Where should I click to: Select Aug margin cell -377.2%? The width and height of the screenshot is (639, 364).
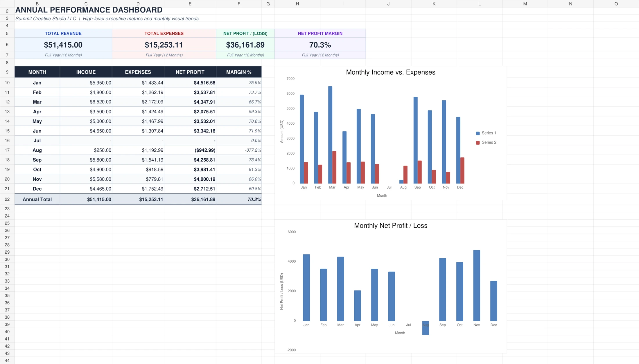[239, 150]
